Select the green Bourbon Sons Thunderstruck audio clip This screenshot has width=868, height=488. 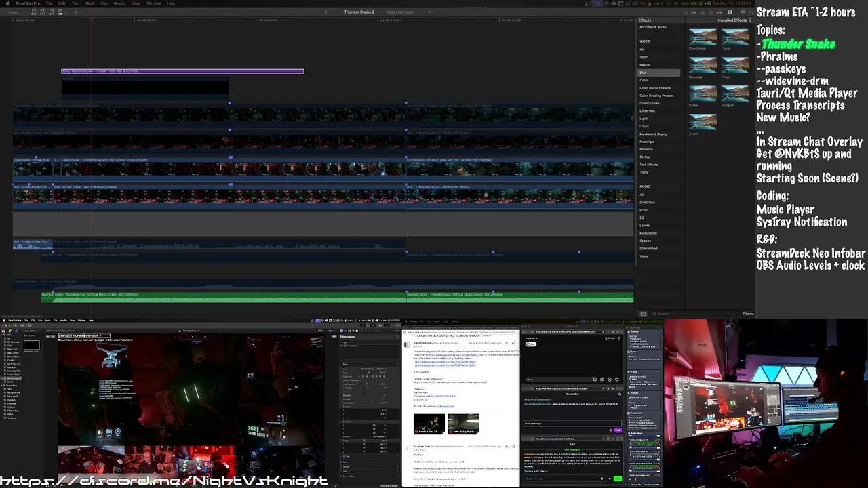tap(223, 298)
